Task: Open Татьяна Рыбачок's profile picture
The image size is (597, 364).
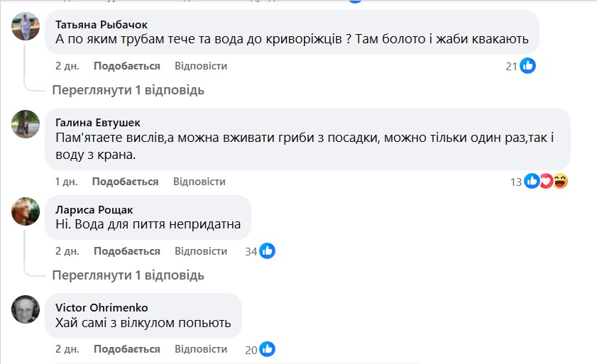Action: click(26, 26)
